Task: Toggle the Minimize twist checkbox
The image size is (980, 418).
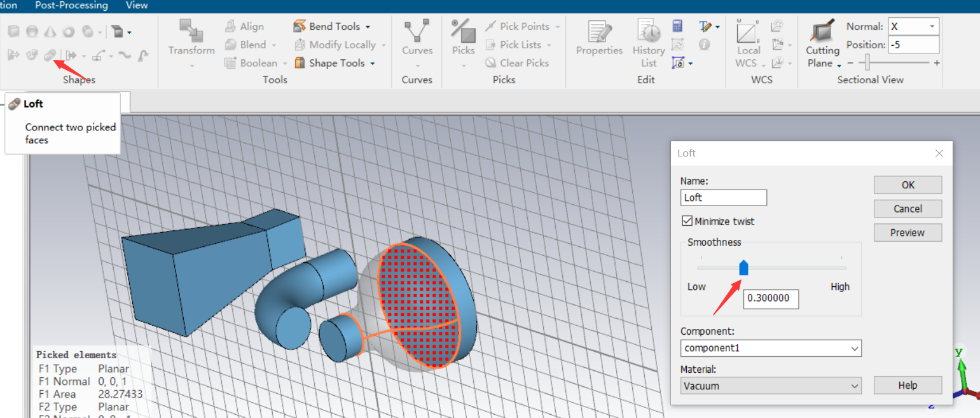Action: (687, 221)
